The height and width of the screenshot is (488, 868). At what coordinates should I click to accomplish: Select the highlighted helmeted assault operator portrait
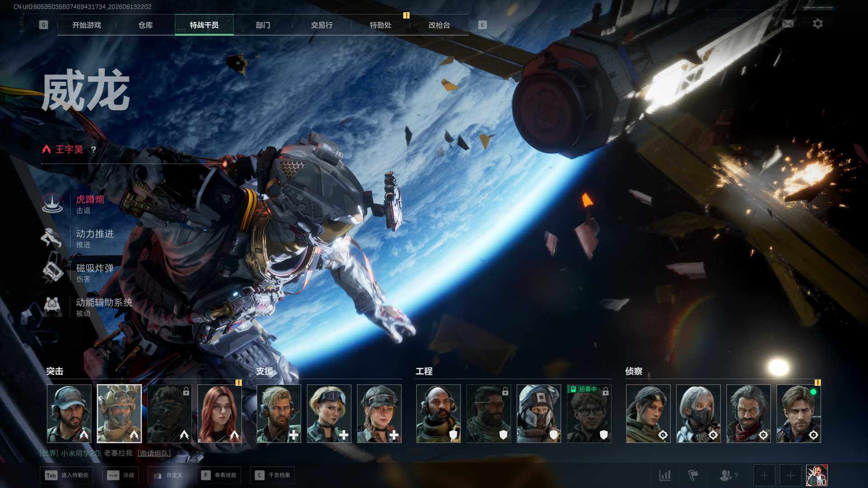pyautogui.click(x=119, y=413)
